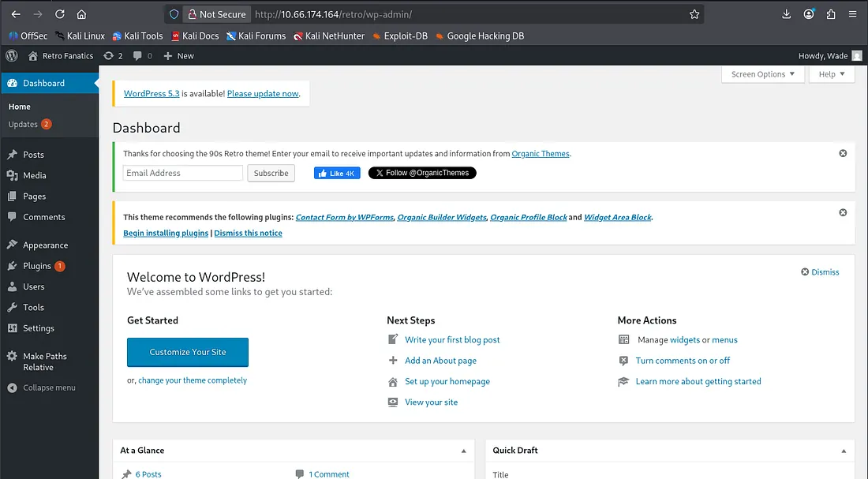Reload the page in the browser
868x479 pixels.
tap(60, 14)
